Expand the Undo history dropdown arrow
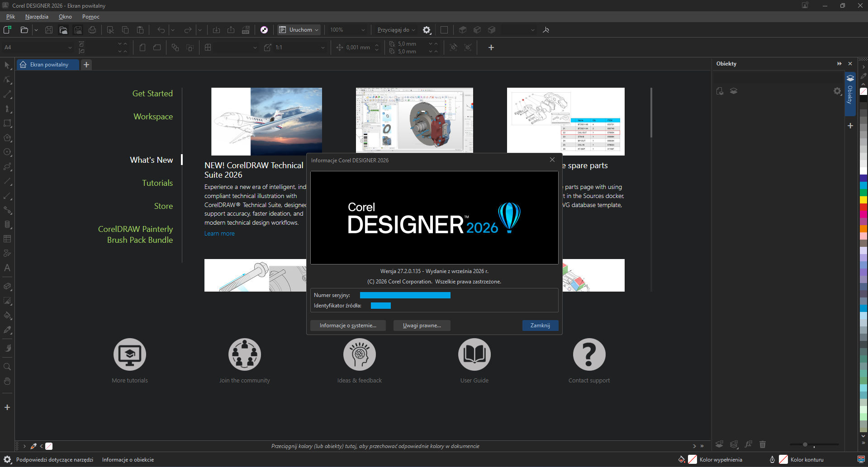This screenshot has height=467, width=868. pyautogui.click(x=173, y=30)
